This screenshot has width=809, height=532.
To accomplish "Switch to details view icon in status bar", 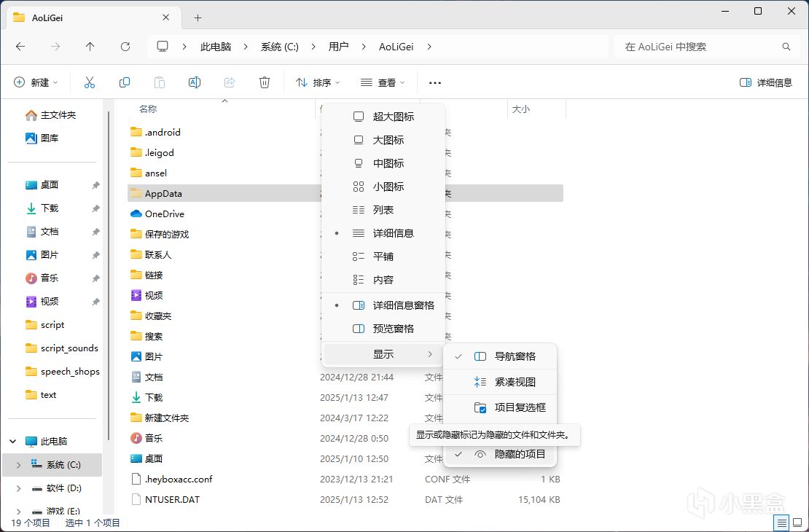I will (782, 523).
